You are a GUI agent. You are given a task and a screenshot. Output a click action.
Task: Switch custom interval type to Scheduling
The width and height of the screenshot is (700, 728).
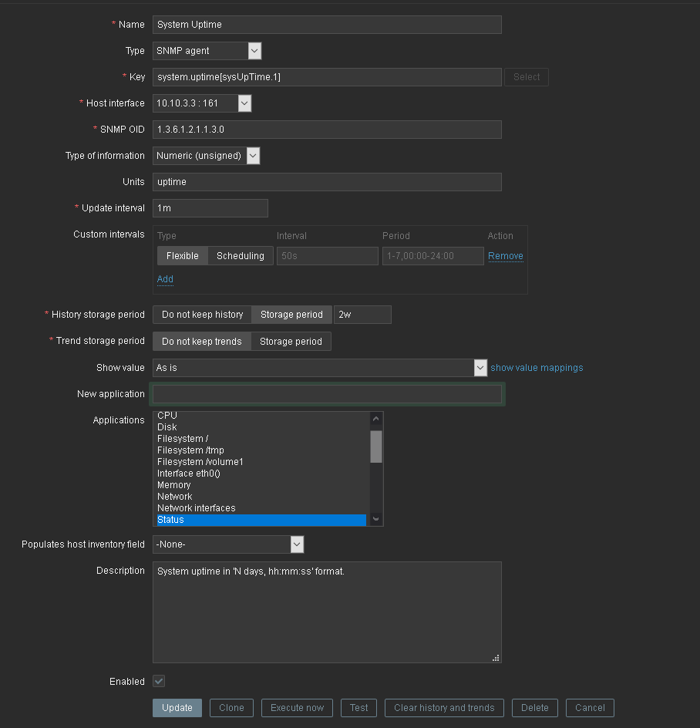(x=240, y=256)
